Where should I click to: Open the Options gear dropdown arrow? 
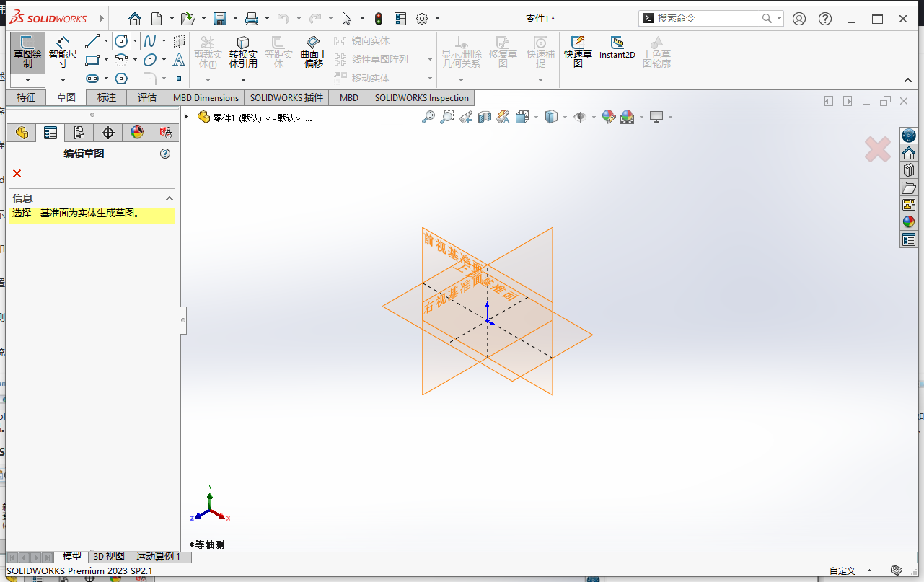click(437, 19)
